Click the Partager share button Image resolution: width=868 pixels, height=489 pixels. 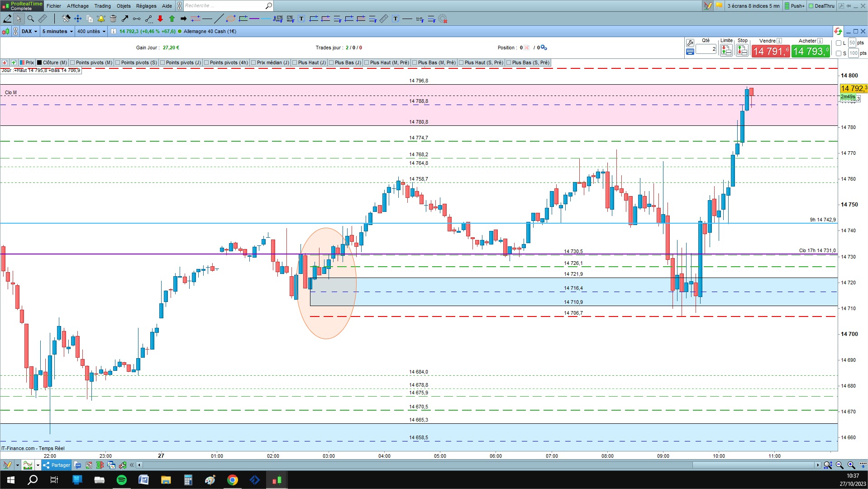57,465
